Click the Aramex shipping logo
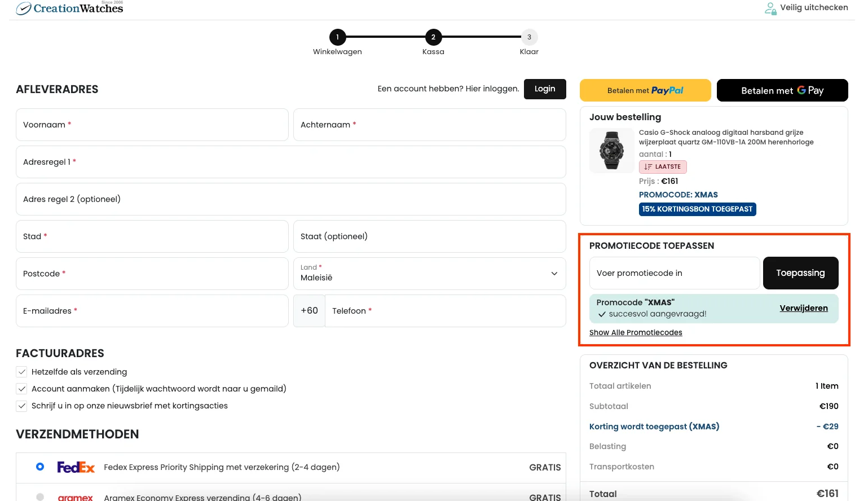The image size is (868, 501). click(x=75, y=497)
